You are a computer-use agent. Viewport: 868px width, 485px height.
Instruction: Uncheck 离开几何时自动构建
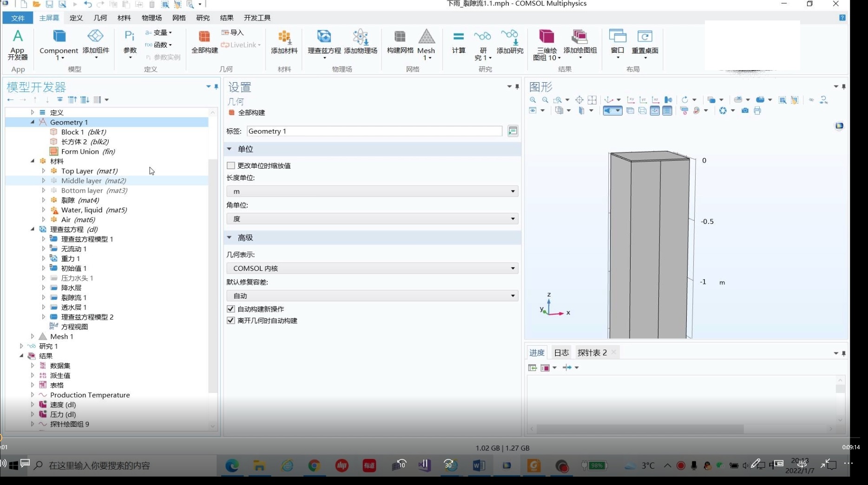click(230, 320)
